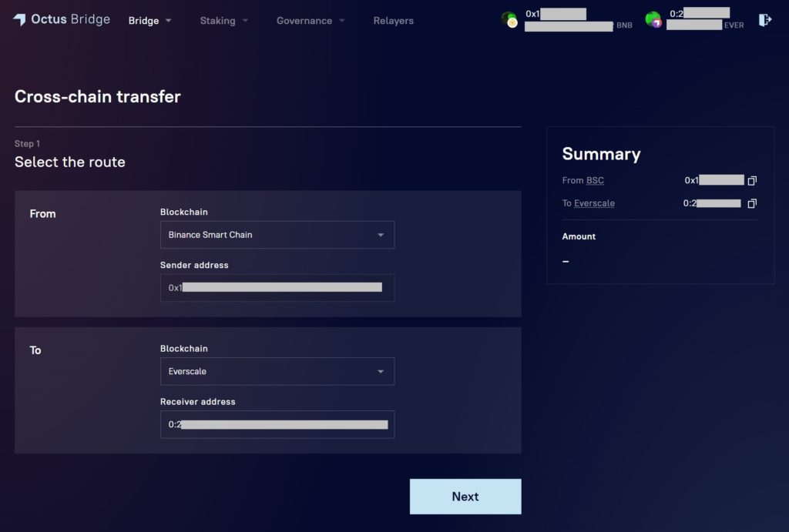Screen dimensions: 789x532
Task: Select the 0:2 wallet address in header
Action: click(x=699, y=13)
